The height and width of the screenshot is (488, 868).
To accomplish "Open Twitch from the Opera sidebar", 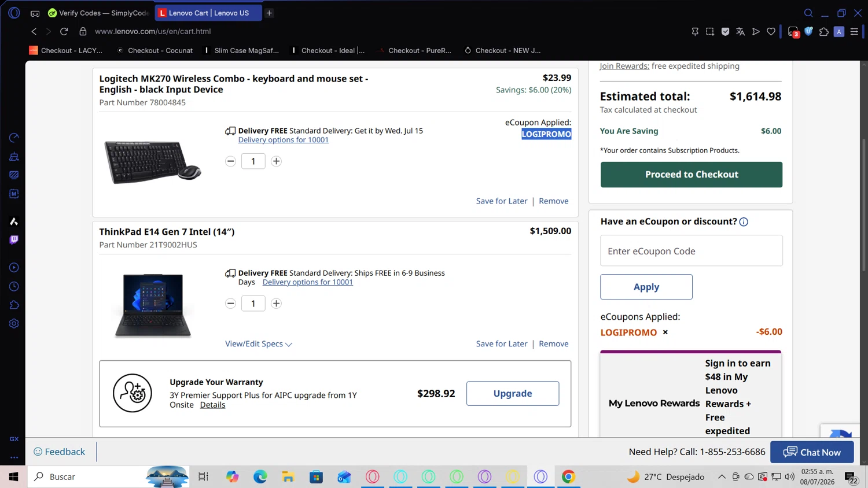I will pos(14,239).
